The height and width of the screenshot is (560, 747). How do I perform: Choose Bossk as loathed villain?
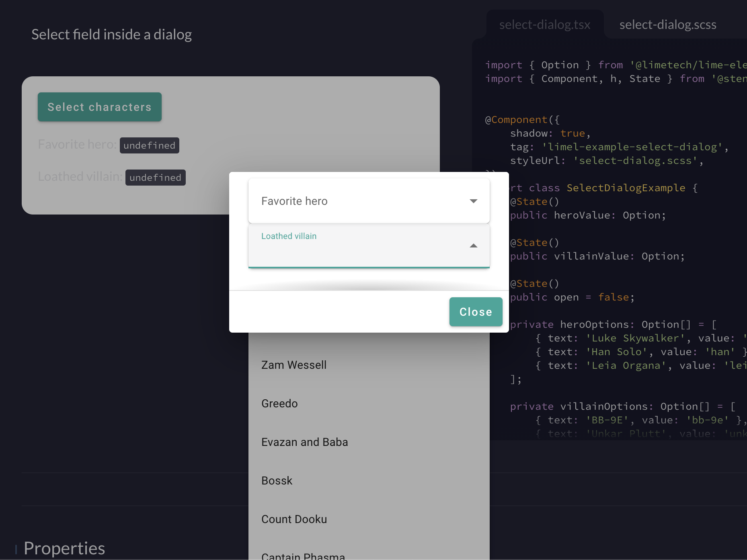pyautogui.click(x=277, y=480)
